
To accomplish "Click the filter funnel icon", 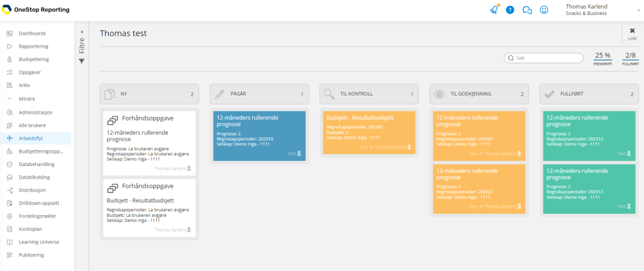I will point(82,61).
